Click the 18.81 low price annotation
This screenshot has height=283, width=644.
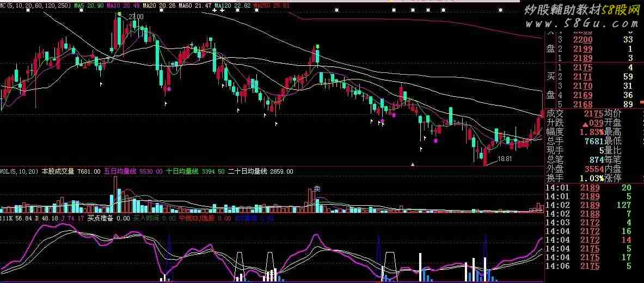505,158
